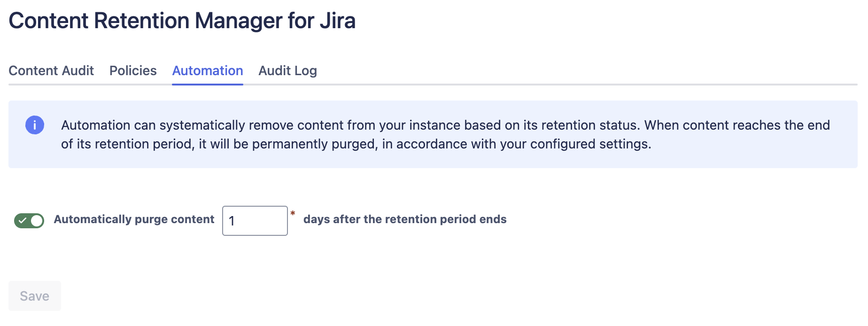Click the blue underline beneath Automation tab
868x326 pixels.
[x=208, y=84]
